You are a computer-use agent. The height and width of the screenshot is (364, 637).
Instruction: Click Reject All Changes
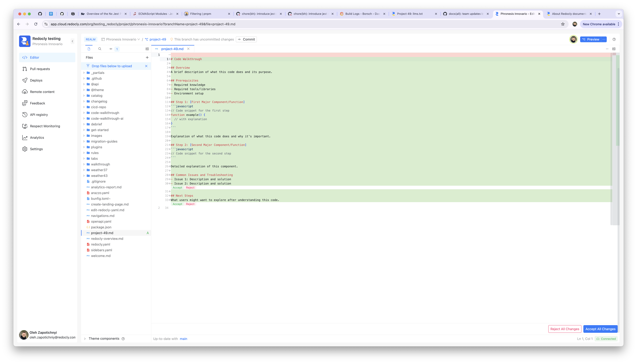pos(565,329)
